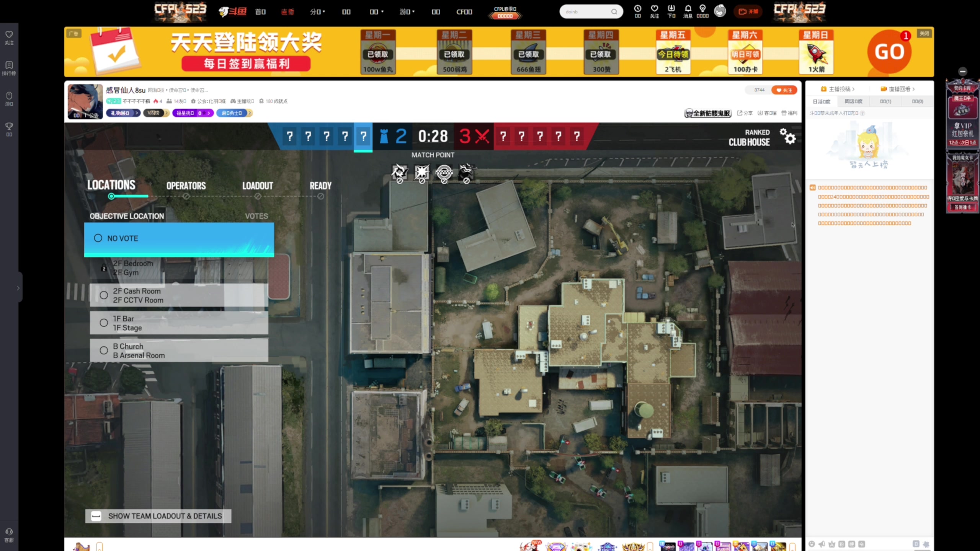This screenshot has height=551, width=980.
Task: Switch to the READY stage tab
Action: tap(320, 186)
